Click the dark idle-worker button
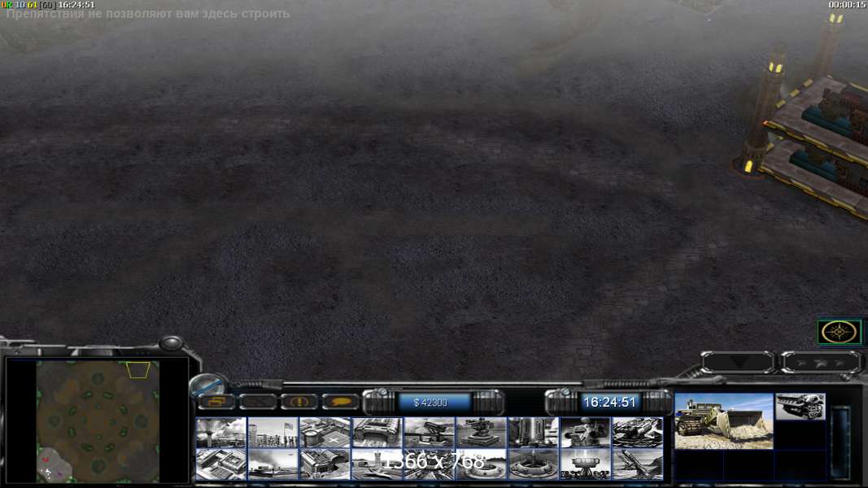Screen dimensions: 868x488 [x=257, y=403]
